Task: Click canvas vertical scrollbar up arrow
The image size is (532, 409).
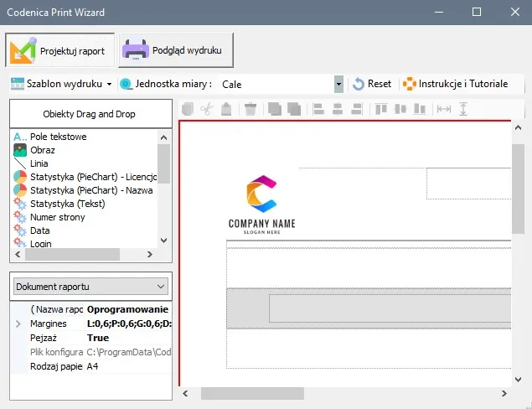Action: point(518,127)
